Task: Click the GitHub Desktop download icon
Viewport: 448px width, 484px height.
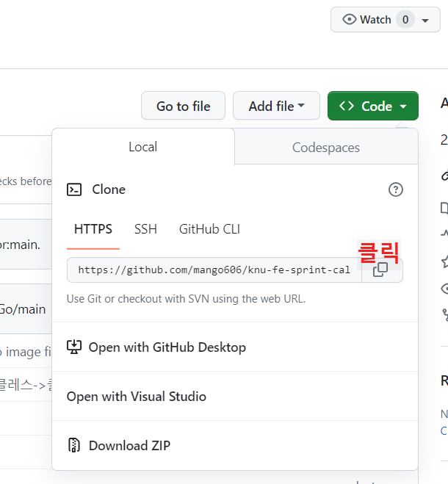Action: point(74,347)
